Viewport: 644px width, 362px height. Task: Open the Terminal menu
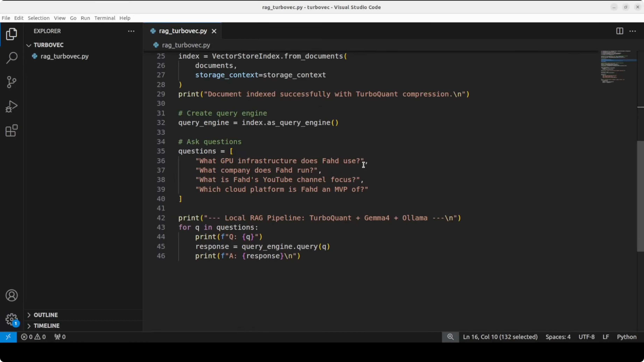105,18
